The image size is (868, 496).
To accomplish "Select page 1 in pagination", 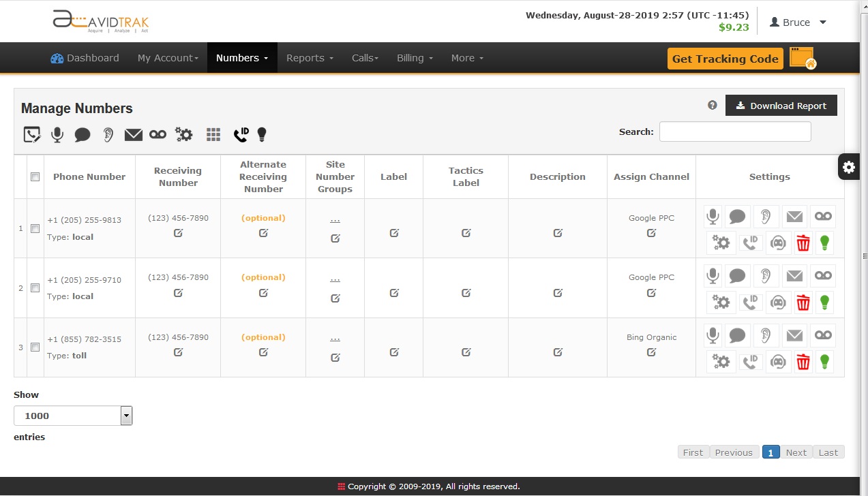I will (770, 452).
